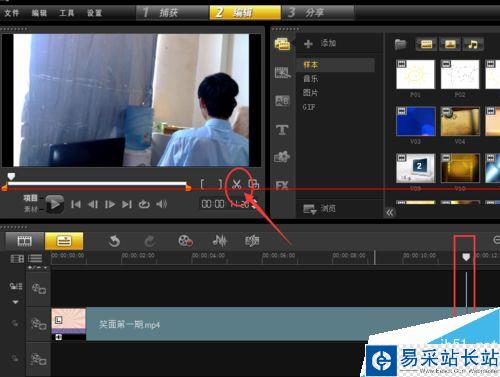Play the preview video
500x377 pixels.
coord(55,204)
